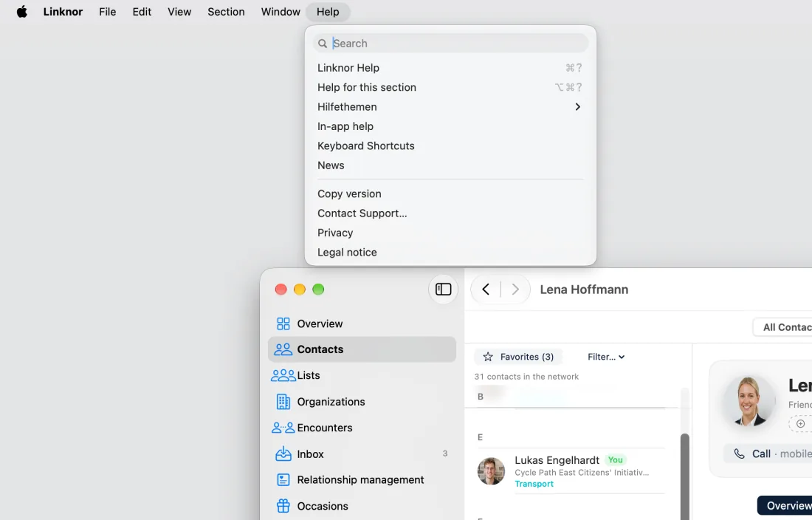Show Favorites (3) contacts
The width and height of the screenshot is (812, 520).
pos(518,357)
